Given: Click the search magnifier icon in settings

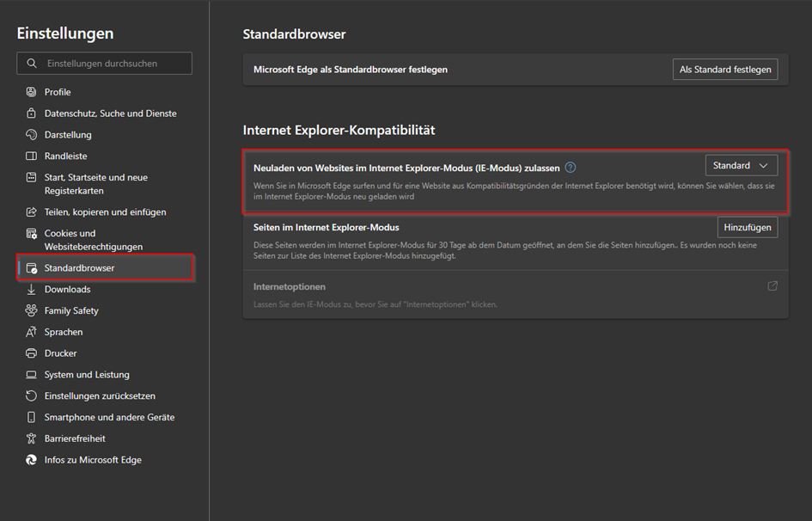Looking at the screenshot, I should tap(32, 63).
